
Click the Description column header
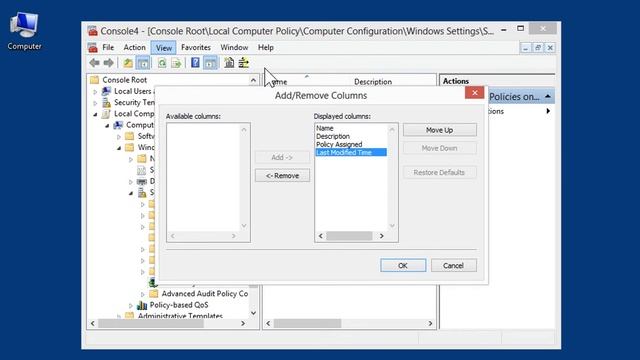click(373, 82)
